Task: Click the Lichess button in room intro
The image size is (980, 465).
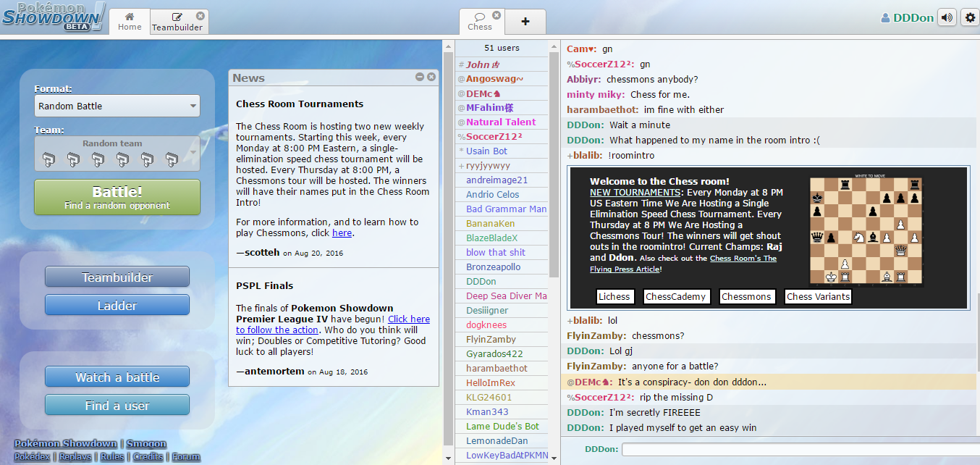Action: 615,296
